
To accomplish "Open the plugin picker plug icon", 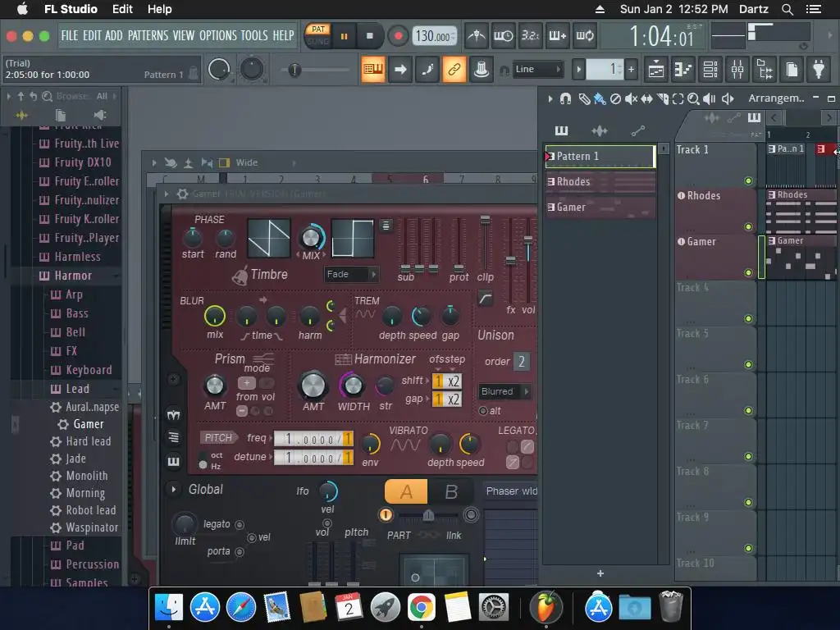I will click(x=819, y=69).
